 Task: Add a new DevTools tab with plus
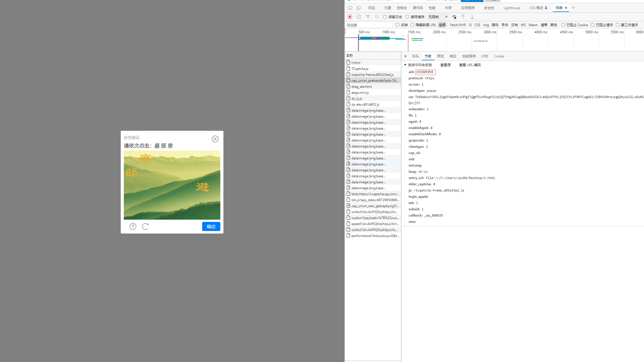573,8
